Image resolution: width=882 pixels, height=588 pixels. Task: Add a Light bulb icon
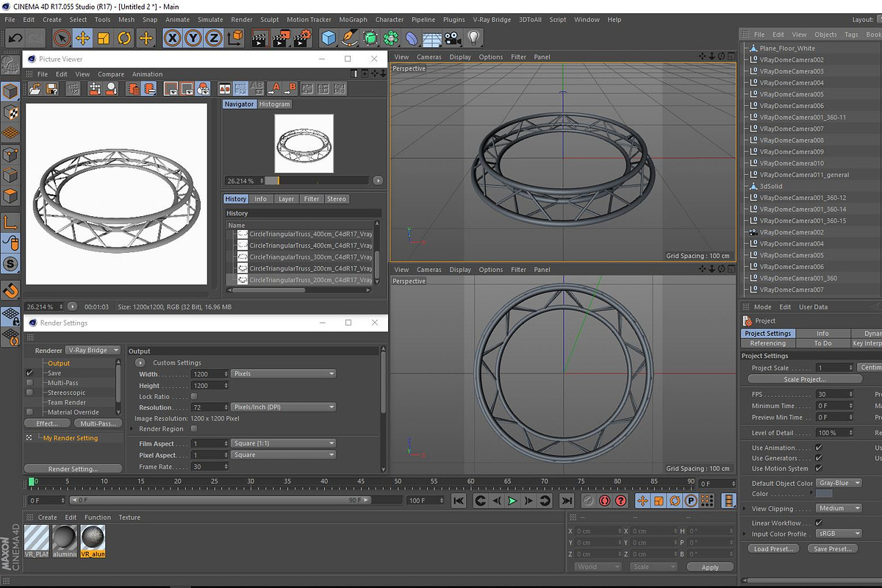(474, 37)
